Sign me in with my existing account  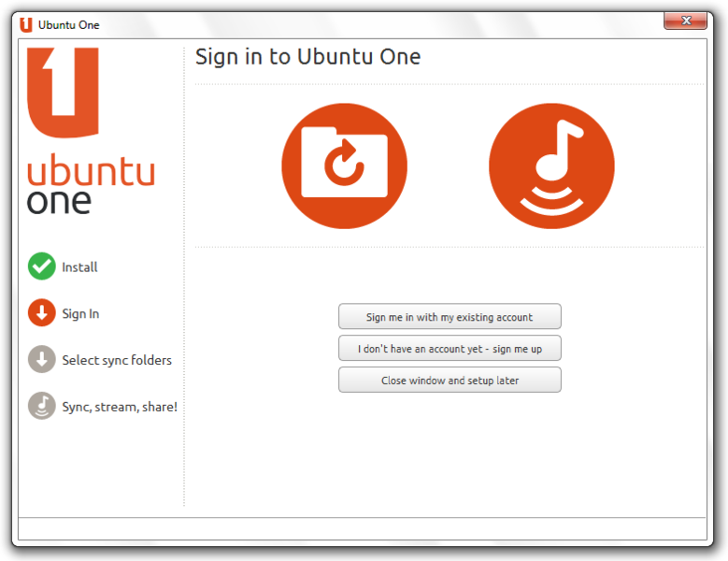pos(450,317)
